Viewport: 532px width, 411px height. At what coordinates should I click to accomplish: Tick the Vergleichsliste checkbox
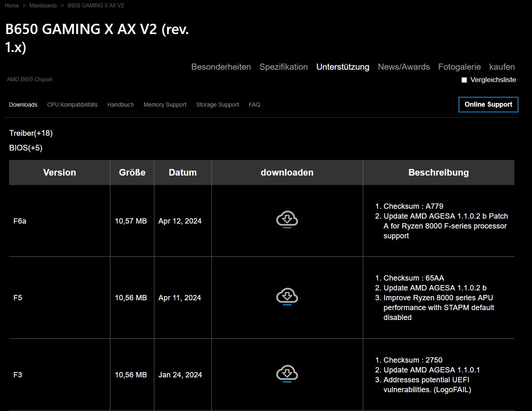[x=464, y=80]
